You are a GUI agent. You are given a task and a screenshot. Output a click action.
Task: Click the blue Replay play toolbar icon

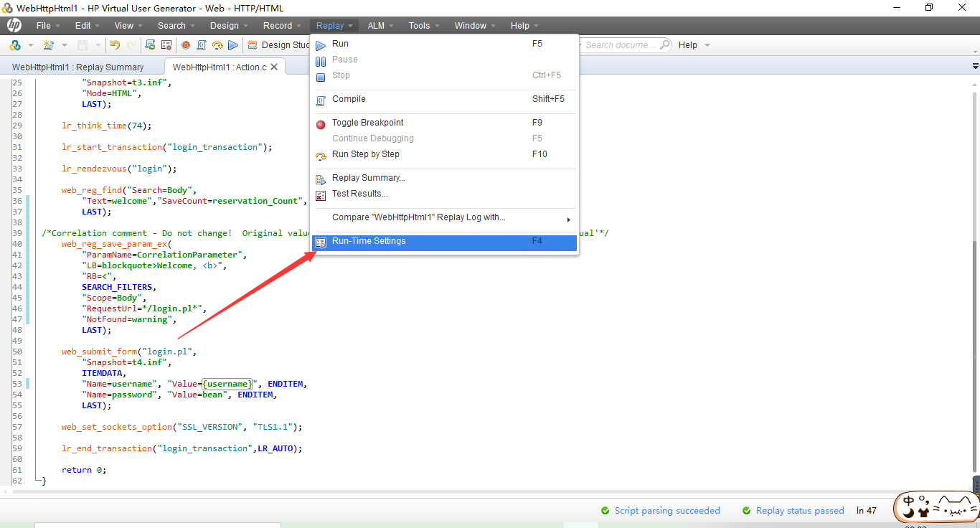click(x=233, y=45)
